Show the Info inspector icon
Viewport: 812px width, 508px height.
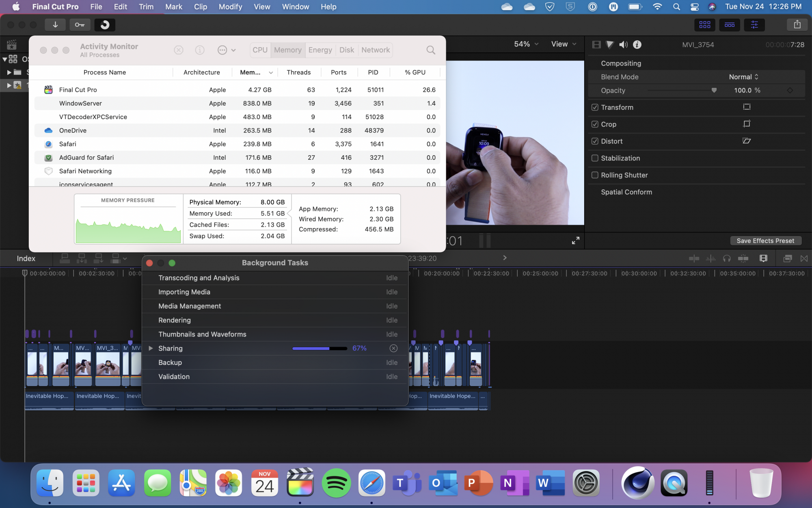[637, 45]
